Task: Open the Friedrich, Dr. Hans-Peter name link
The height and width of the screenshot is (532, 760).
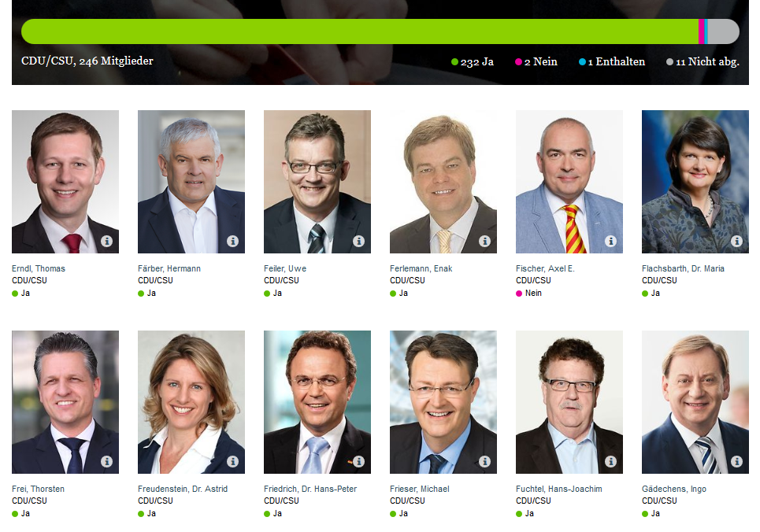Action: [x=310, y=489]
